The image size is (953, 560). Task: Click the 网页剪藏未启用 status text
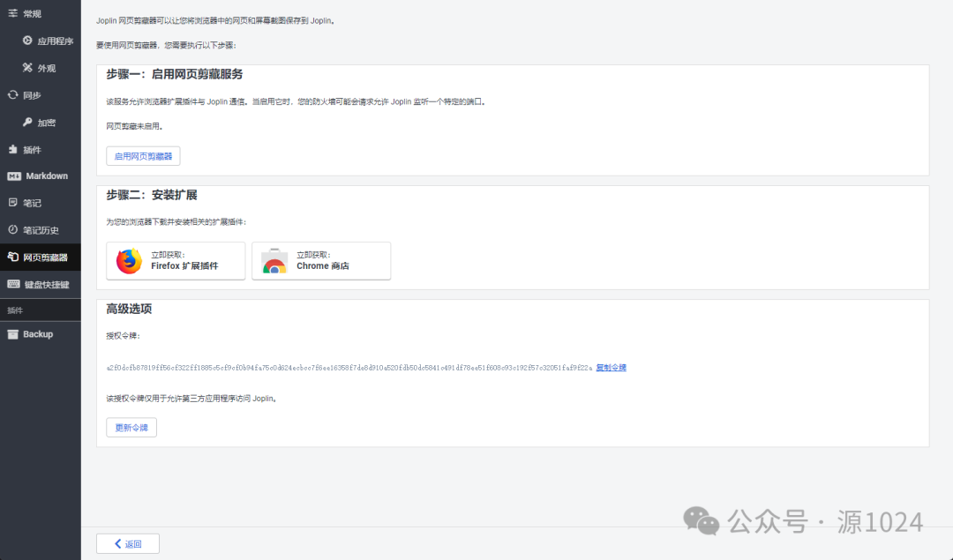134,126
